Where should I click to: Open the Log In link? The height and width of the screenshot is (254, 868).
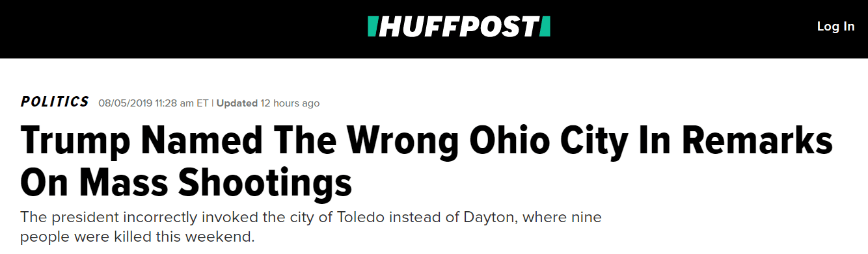click(835, 27)
